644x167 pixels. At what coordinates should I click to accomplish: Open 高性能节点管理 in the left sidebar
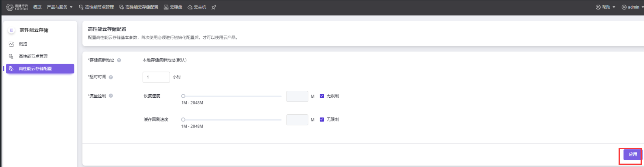pyautogui.click(x=33, y=56)
